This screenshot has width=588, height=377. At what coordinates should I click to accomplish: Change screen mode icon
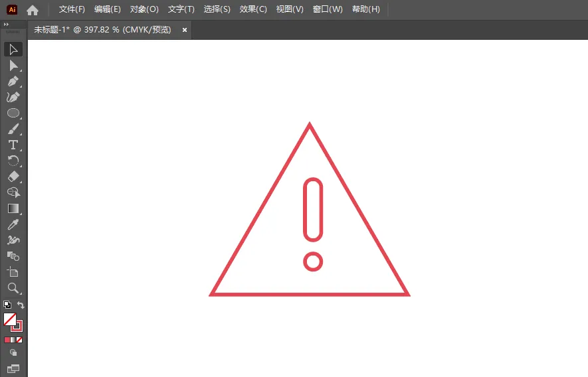click(x=13, y=369)
